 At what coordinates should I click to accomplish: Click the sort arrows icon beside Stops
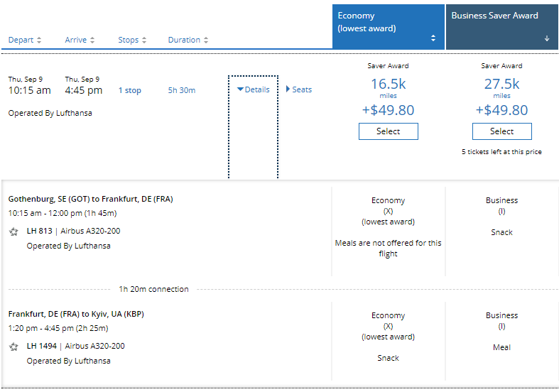[144, 40]
